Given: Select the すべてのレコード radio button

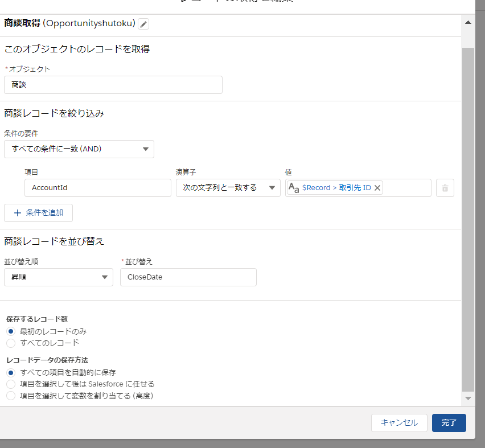Looking at the screenshot, I should tap(10, 343).
